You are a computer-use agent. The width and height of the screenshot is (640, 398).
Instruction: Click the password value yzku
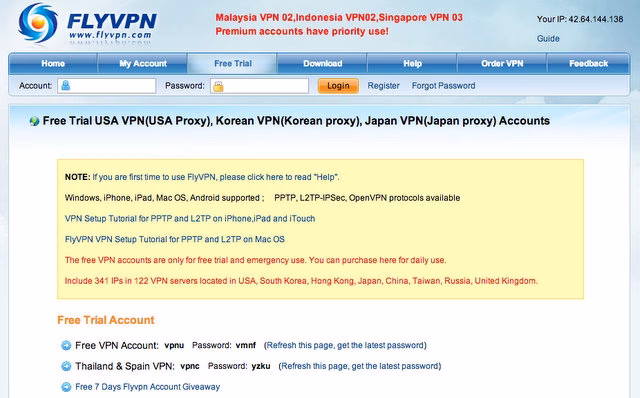pyautogui.click(x=261, y=366)
